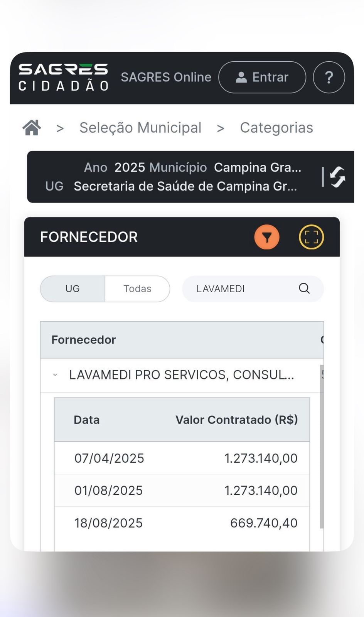Select the UG toggle option

72,289
